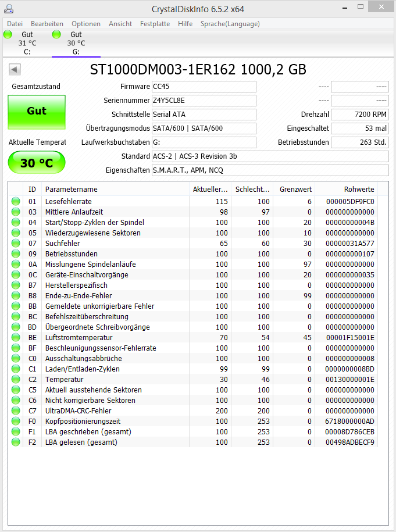Click status dot for Beschleunigungssensor-Fehlerrate row

[16, 348]
